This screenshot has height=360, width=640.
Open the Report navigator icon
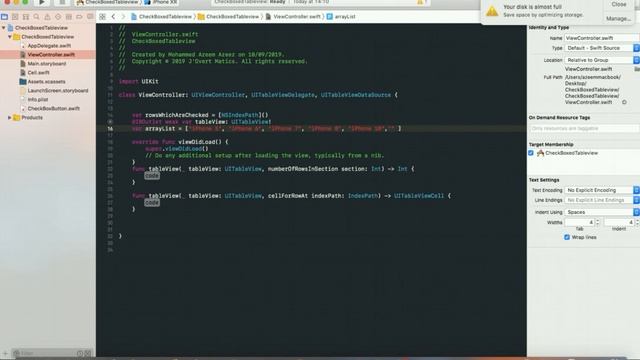click(90, 17)
